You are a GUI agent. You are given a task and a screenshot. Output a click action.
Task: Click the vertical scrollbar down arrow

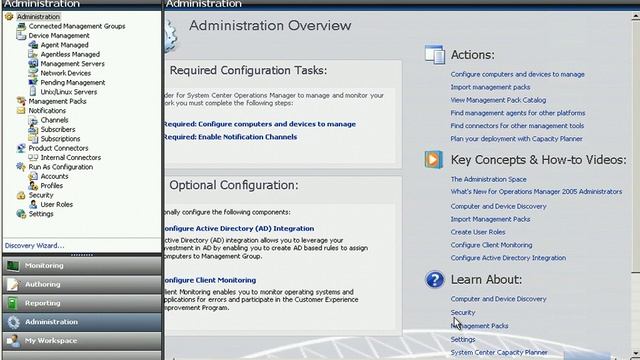point(636,353)
